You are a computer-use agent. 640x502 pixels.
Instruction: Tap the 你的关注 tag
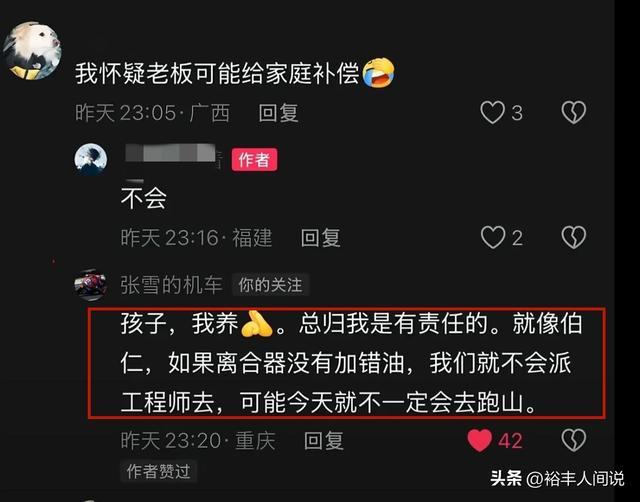[x=270, y=285]
